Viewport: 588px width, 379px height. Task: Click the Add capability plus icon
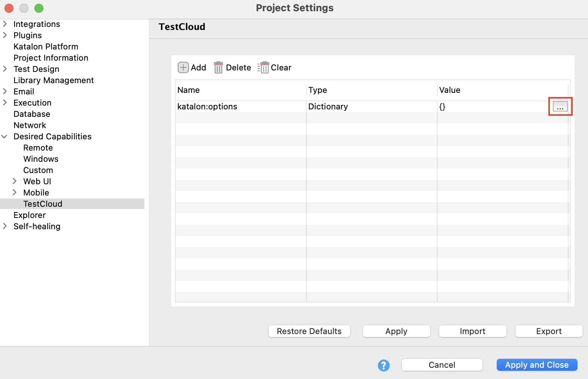point(183,67)
